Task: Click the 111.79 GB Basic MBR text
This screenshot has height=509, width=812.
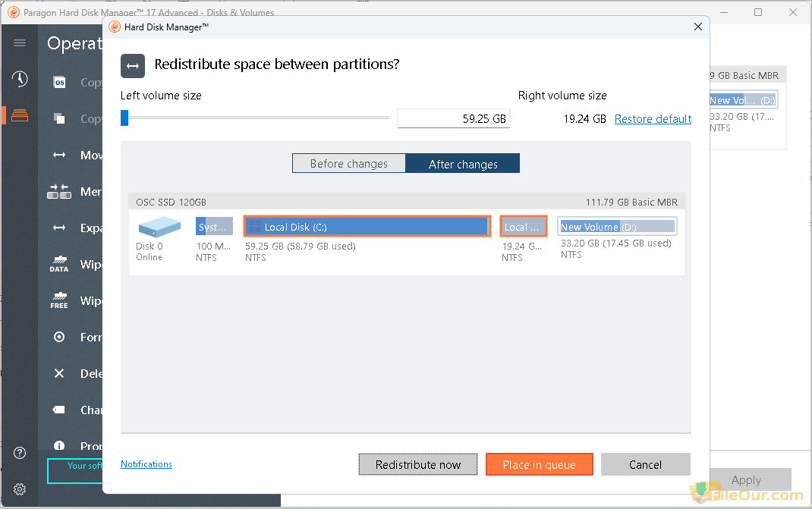Action: (631, 202)
